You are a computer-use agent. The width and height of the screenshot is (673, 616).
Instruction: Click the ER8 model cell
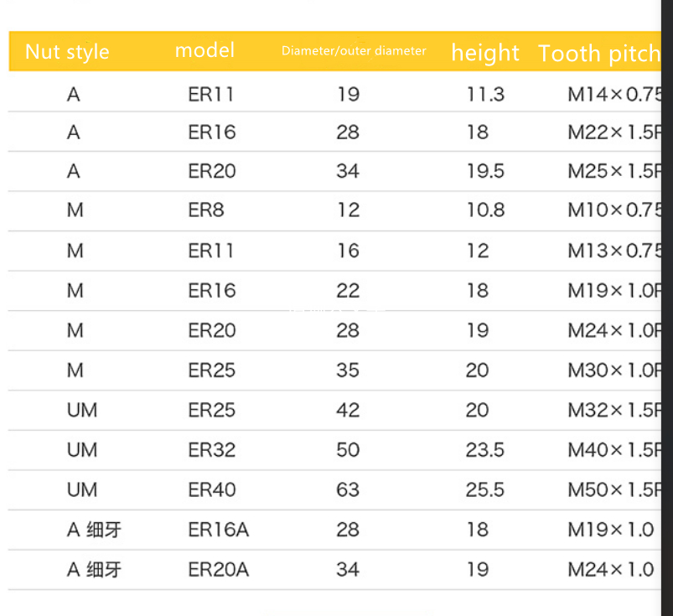(206, 210)
